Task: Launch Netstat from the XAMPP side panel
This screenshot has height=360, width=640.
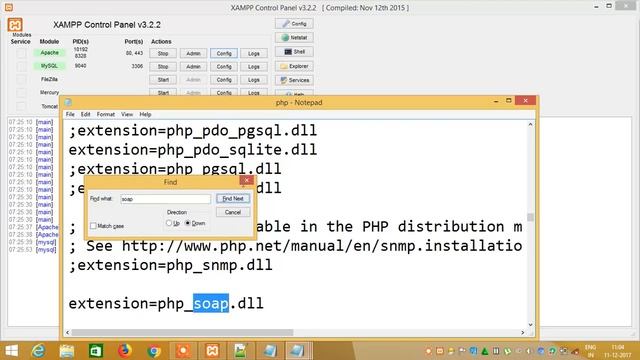Action: 294,38
